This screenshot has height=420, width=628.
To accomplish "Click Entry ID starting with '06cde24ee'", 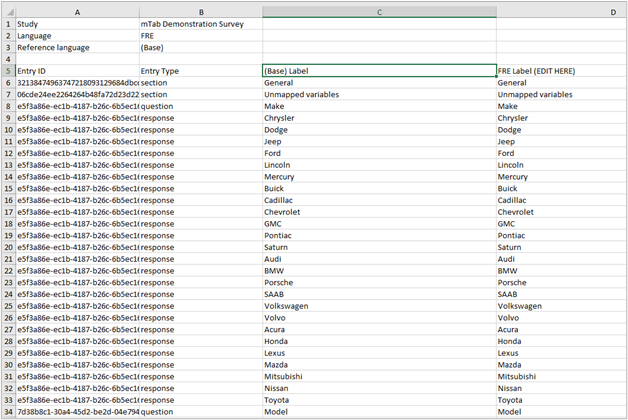I will (78, 94).
